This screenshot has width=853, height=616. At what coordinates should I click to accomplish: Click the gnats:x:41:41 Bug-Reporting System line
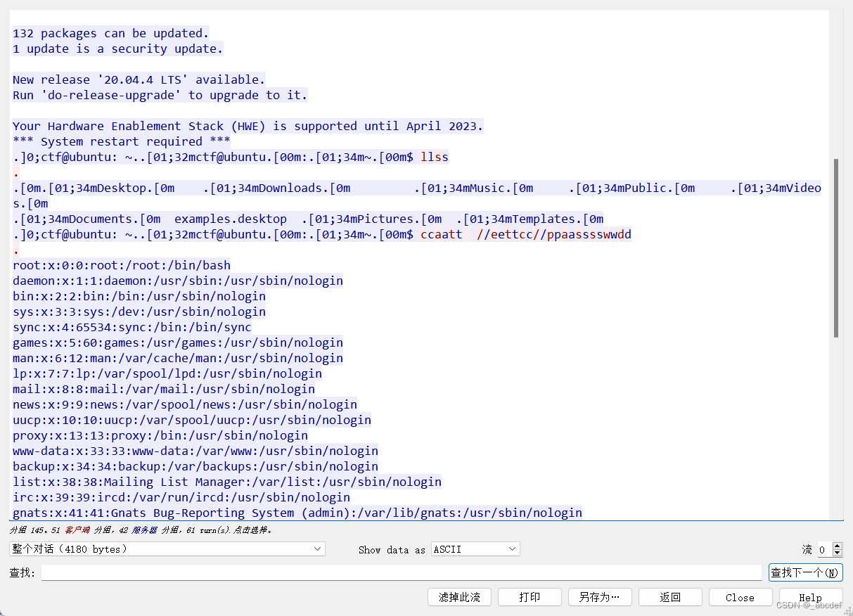tap(297, 513)
